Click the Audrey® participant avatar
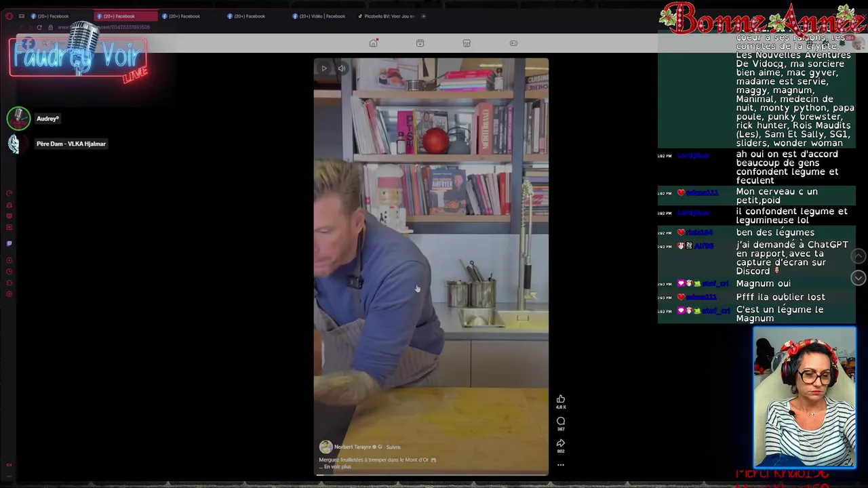 click(x=18, y=119)
